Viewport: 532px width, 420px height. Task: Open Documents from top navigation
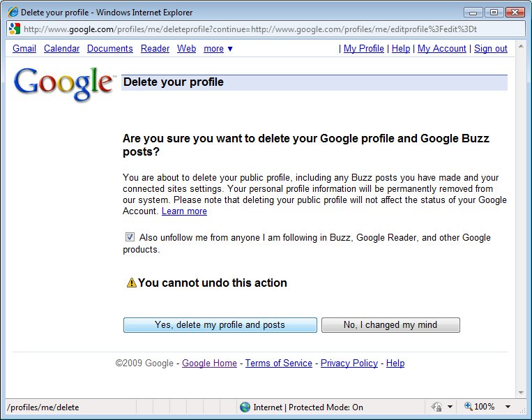[110, 49]
